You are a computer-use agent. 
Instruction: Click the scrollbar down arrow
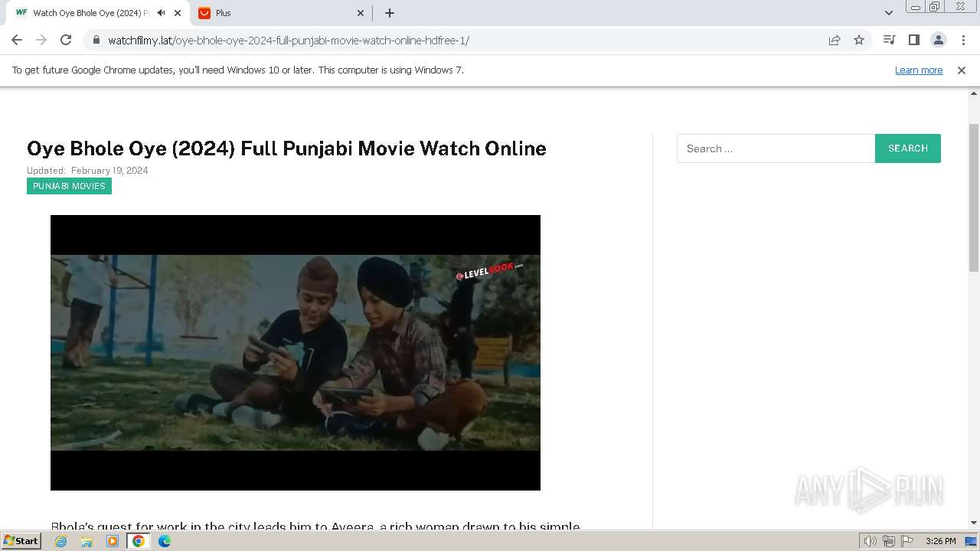(x=974, y=523)
